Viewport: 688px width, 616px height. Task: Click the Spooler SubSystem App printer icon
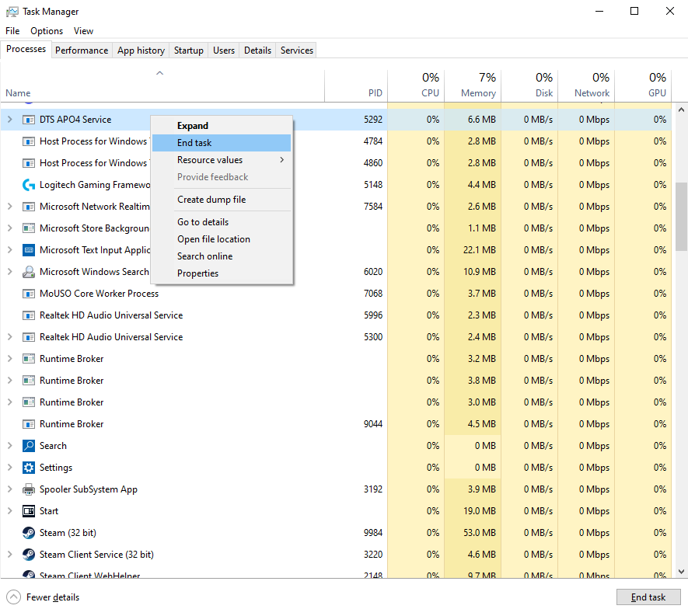pyautogui.click(x=29, y=489)
